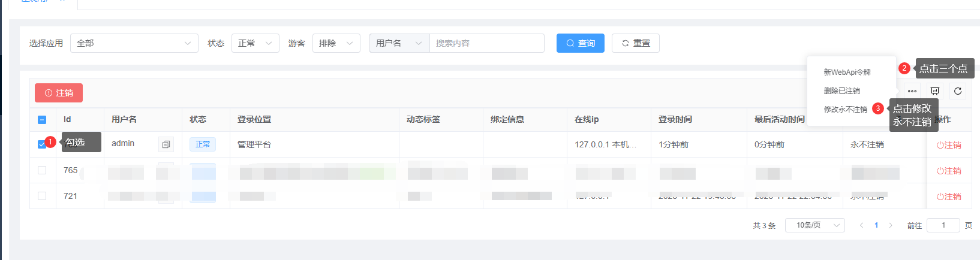Viewport: 980px width, 260px height.
Task: Open the 游客 dropdown showing 排除
Action: point(336,43)
